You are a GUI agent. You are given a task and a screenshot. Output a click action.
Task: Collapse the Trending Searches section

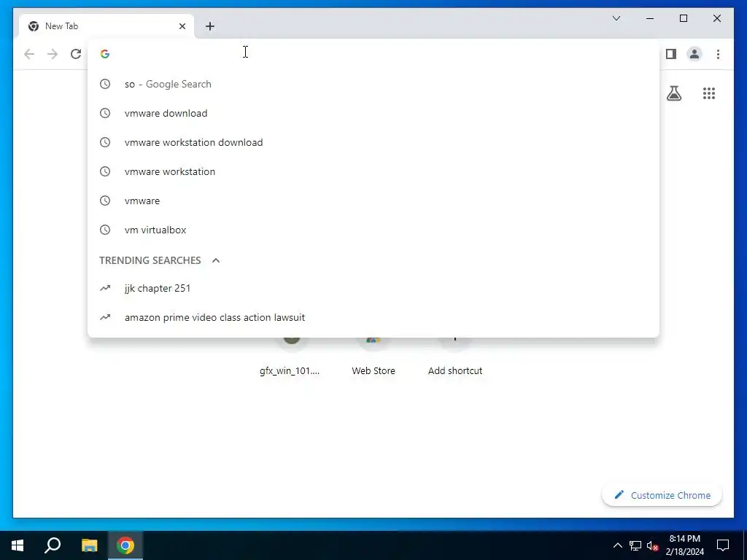pyautogui.click(x=216, y=260)
